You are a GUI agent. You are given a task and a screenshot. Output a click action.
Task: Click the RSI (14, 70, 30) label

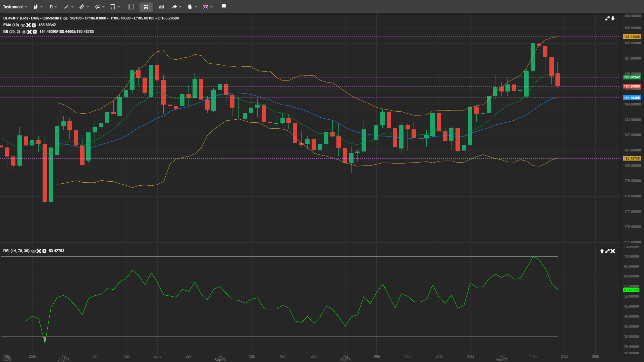(x=16, y=251)
